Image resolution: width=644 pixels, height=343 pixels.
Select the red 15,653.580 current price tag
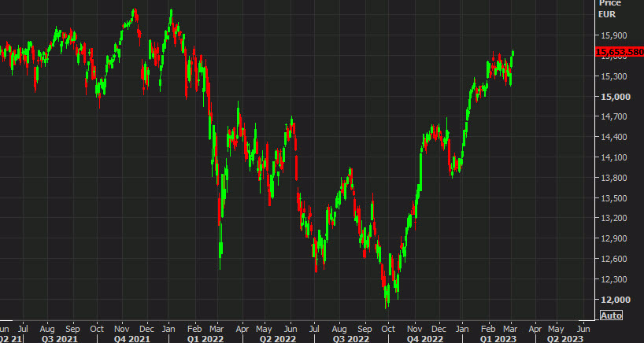coord(620,52)
